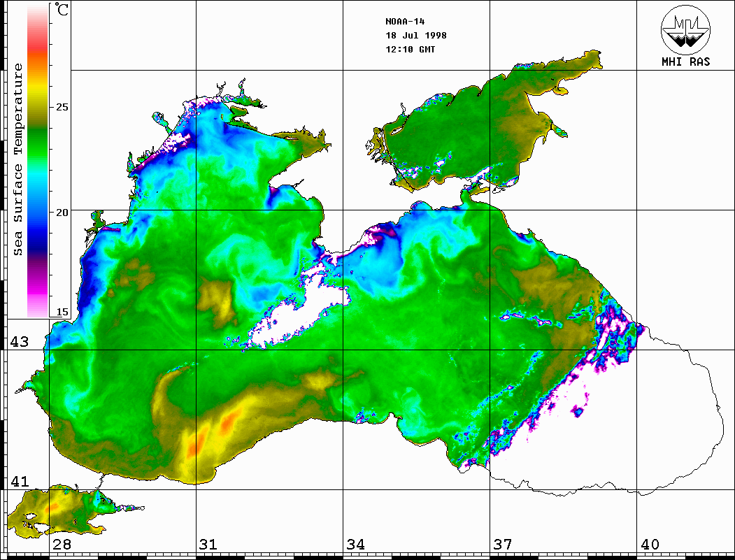Click the longitude label '37'
The width and height of the screenshot is (735, 560).
503,544
